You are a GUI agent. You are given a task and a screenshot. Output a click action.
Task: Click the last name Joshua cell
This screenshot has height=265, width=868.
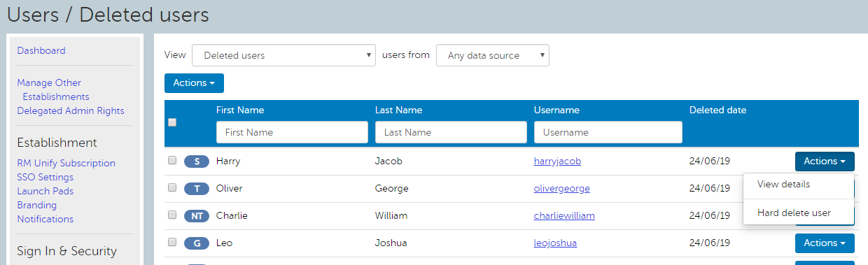coord(391,243)
